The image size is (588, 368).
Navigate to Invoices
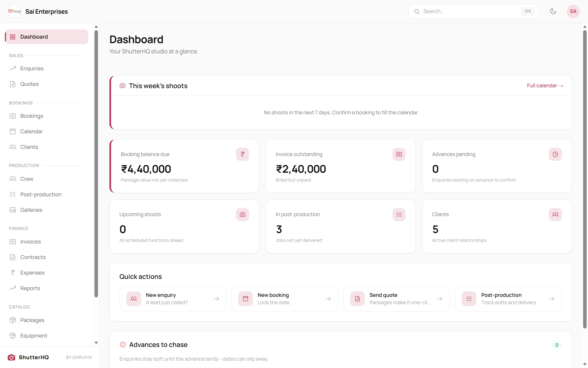tap(46, 242)
